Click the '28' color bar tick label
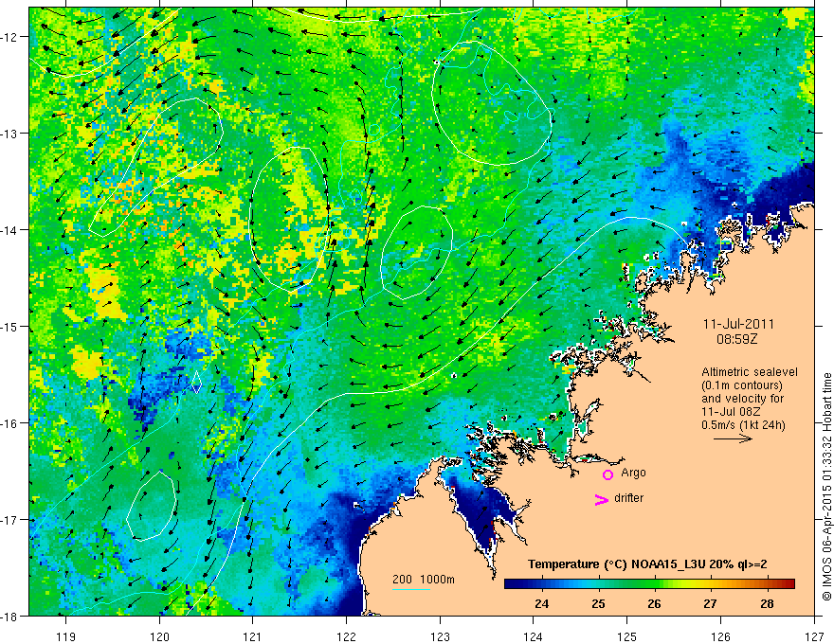The image size is (834, 644). coord(767,603)
